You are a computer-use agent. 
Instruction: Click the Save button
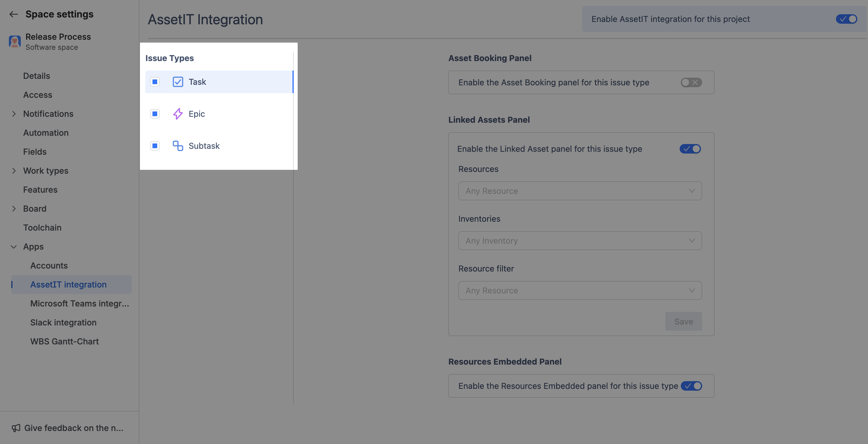pos(683,322)
